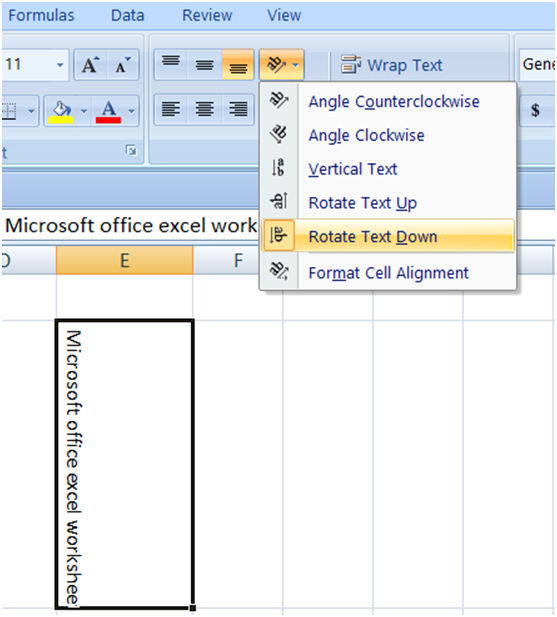Select the Top Align icon

click(171, 64)
